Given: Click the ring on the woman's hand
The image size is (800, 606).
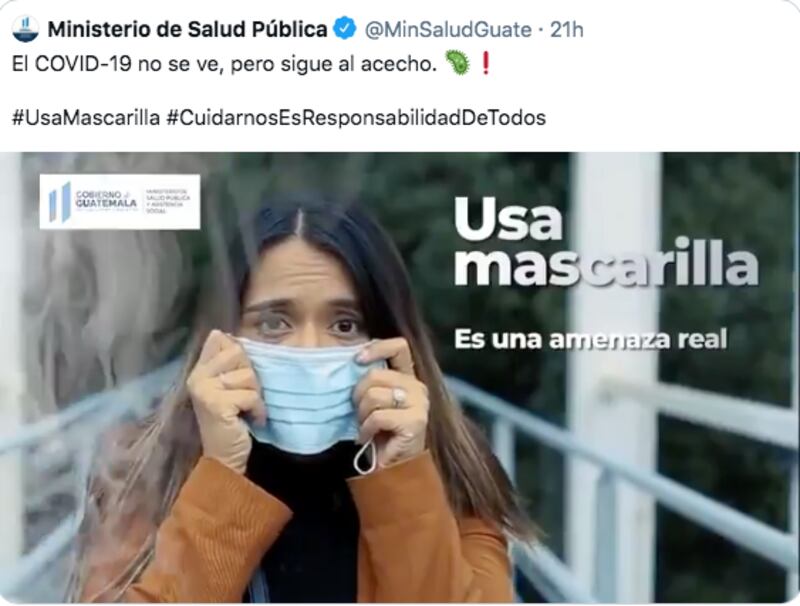Looking at the screenshot, I should click(399, 397).
